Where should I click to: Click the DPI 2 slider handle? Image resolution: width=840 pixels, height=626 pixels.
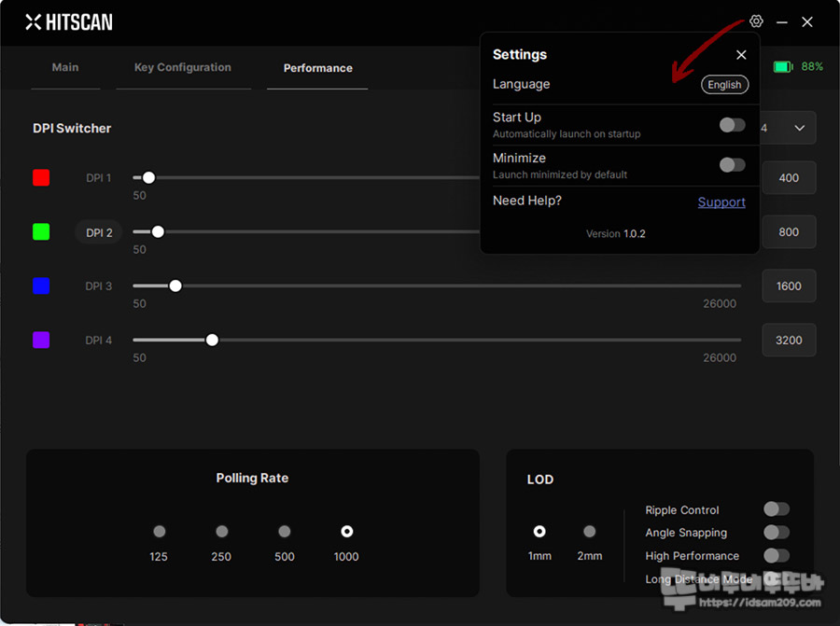[158, 232]
